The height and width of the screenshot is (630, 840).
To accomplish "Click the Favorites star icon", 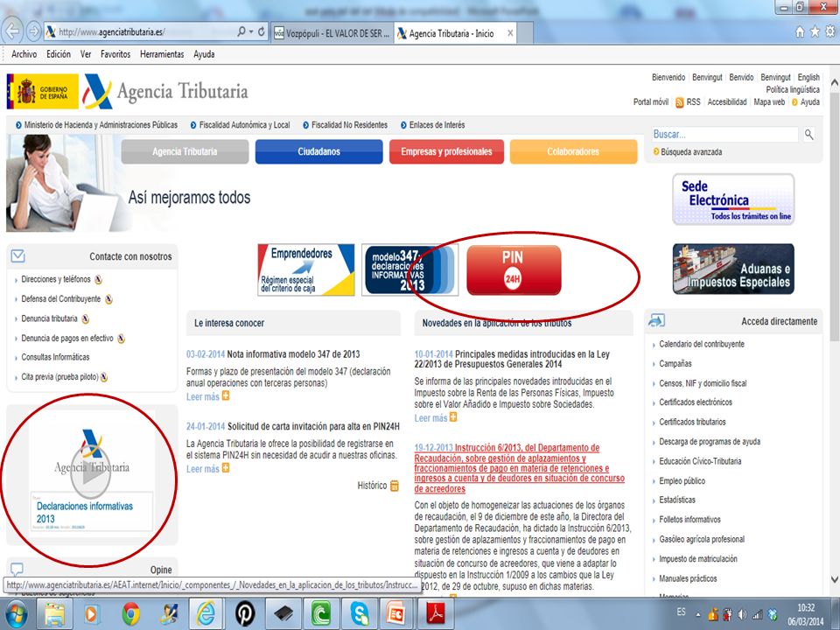I will click(x=815, y=32).
